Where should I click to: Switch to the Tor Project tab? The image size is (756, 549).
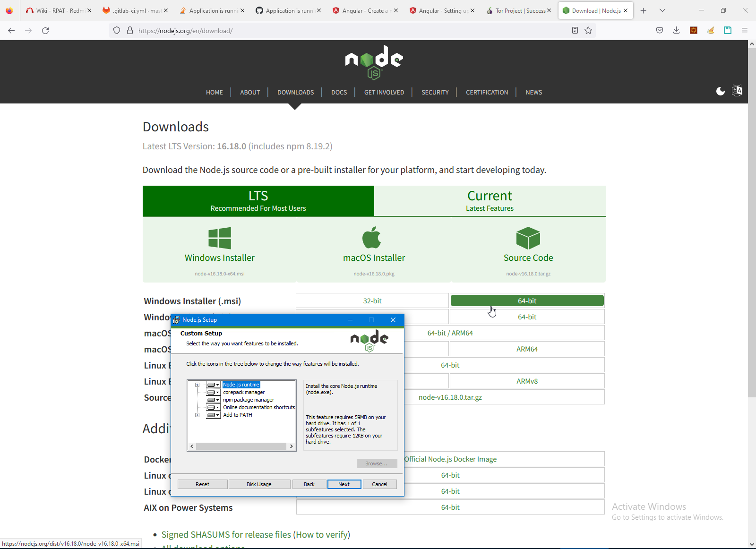518,10
